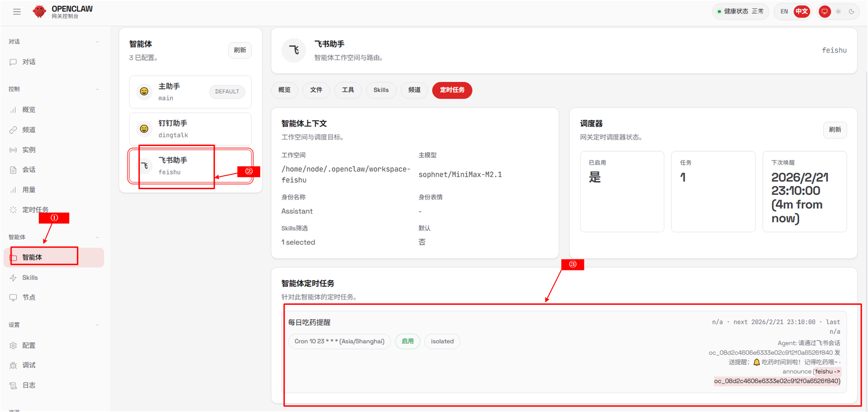Click the 飞 avatar in the agent header
Image resolution: width=868 pixels, height=412 pixels.
pos(294,50)
